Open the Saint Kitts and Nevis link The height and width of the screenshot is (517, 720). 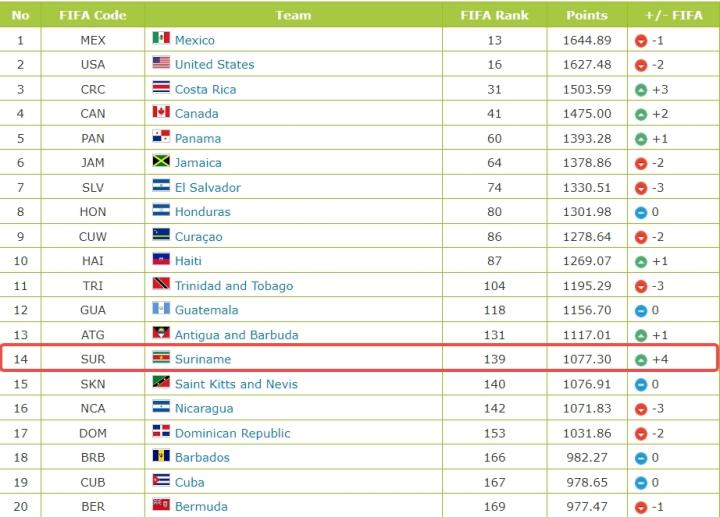[236, 383]
